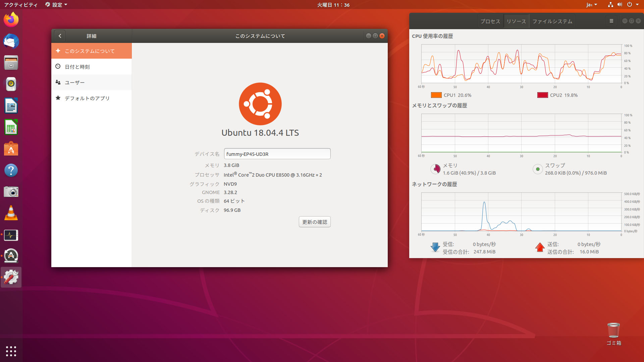Click the volume icon in top bar

pos(620,5)
